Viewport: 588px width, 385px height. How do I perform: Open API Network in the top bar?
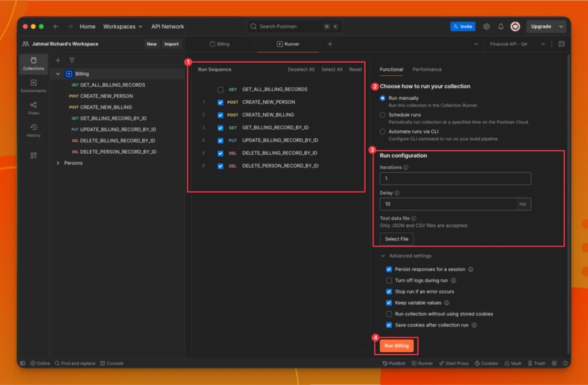pos(168,26)
